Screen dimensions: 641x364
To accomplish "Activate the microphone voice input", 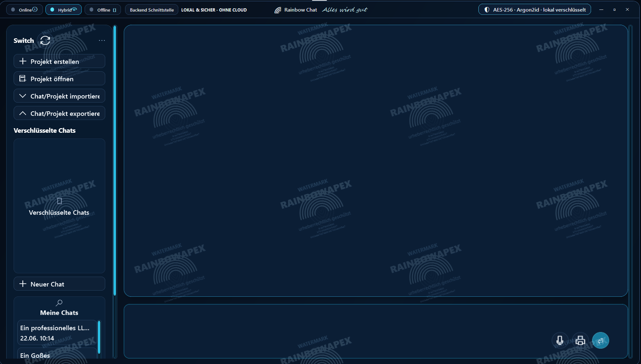I will [560, 341].
